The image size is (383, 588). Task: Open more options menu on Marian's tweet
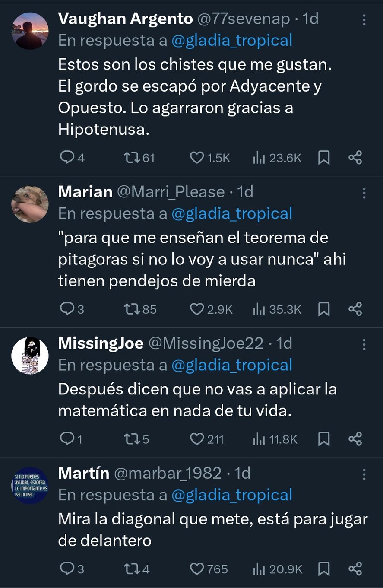click(364, 193)
